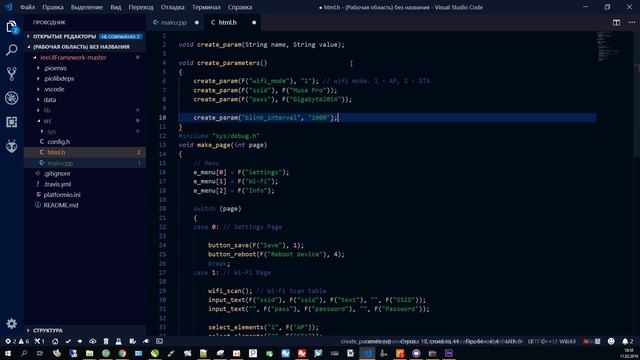Expand the .vscode folder
640x360 pixels.
click(x=54, y=89)
